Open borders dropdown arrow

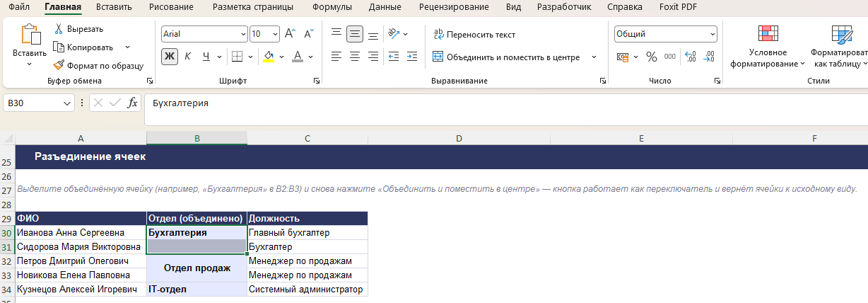252,57
